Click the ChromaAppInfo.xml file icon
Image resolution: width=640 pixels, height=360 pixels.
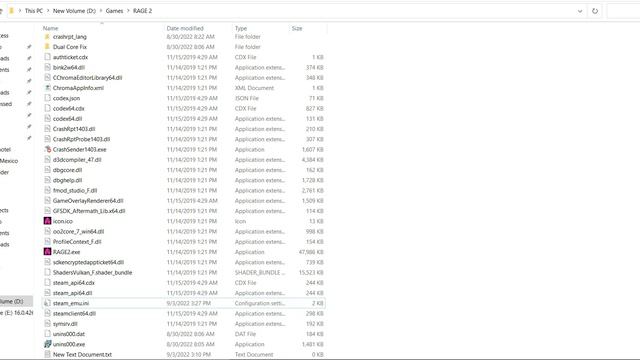pyautogui.click(x=47, y=88)
